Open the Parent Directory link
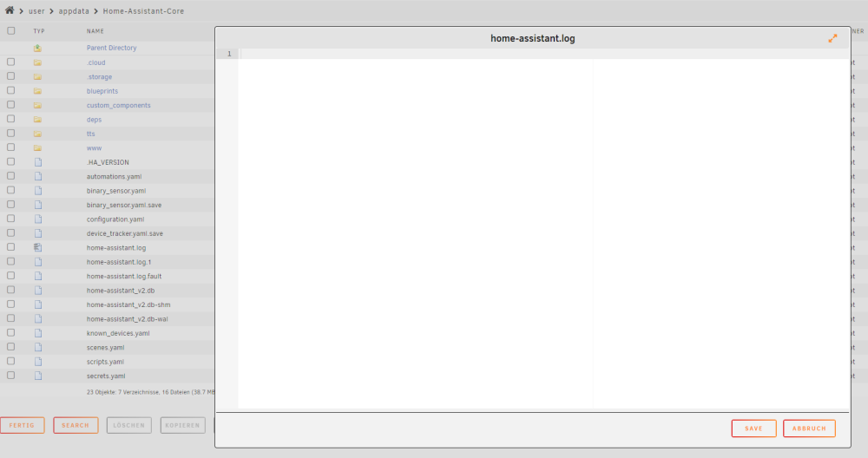 tap(111, 48)
